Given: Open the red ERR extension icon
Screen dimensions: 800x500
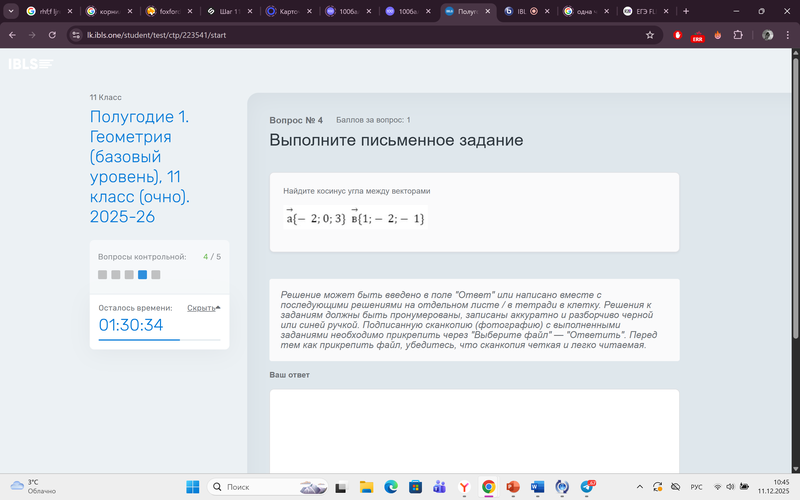Looking at the screenshot, I should (697, 35).
